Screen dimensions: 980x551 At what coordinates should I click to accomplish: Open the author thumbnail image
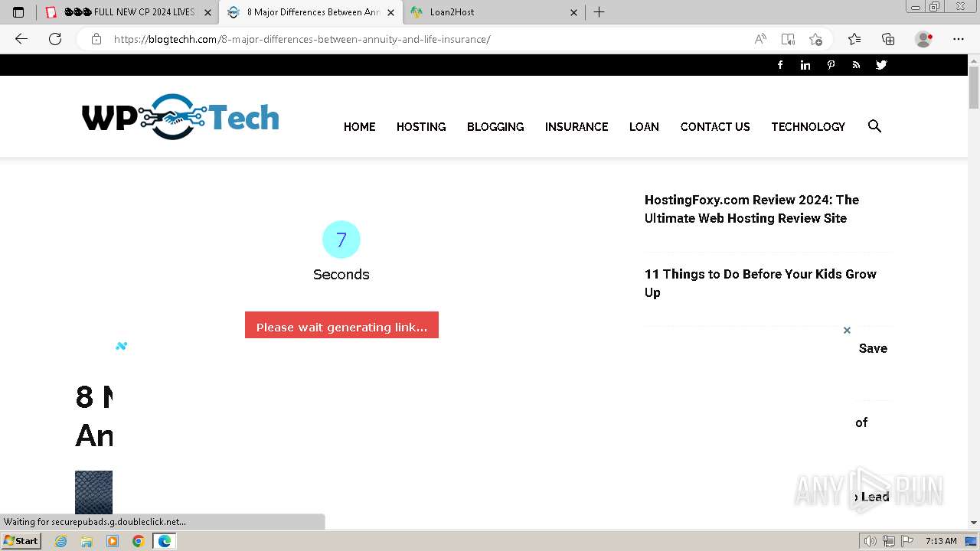coord(93,492)
